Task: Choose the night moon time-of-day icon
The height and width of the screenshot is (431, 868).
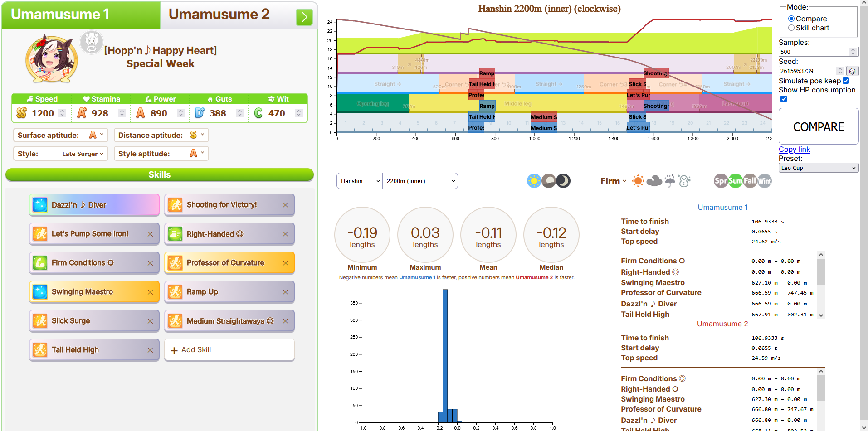Action: tap(563, 181)
